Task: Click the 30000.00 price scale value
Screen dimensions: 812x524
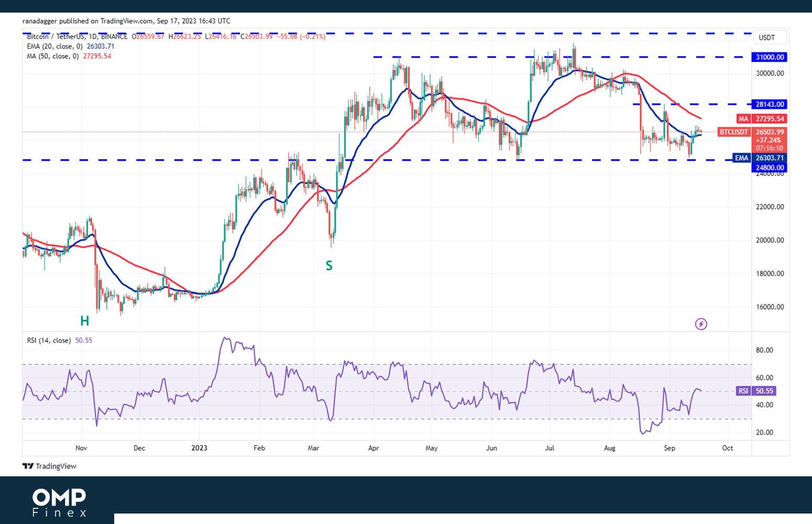Action: [x=770, y=73]
